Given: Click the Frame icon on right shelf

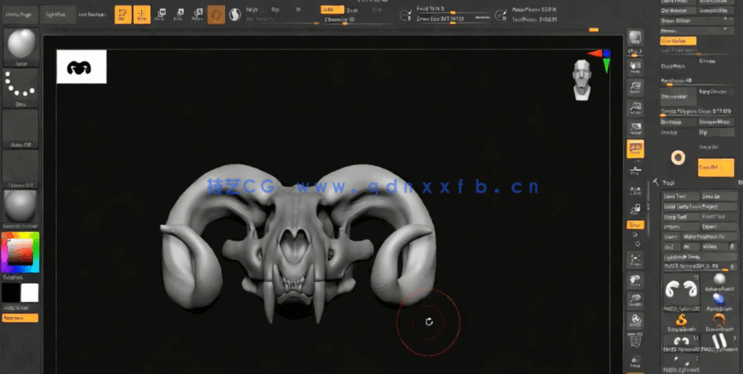Looking at the screenshot, I should (x=635, y=260).
